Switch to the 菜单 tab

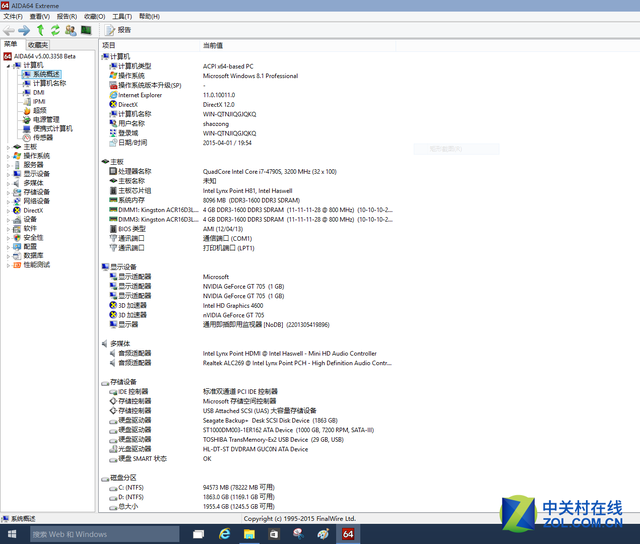pos(11,44)
